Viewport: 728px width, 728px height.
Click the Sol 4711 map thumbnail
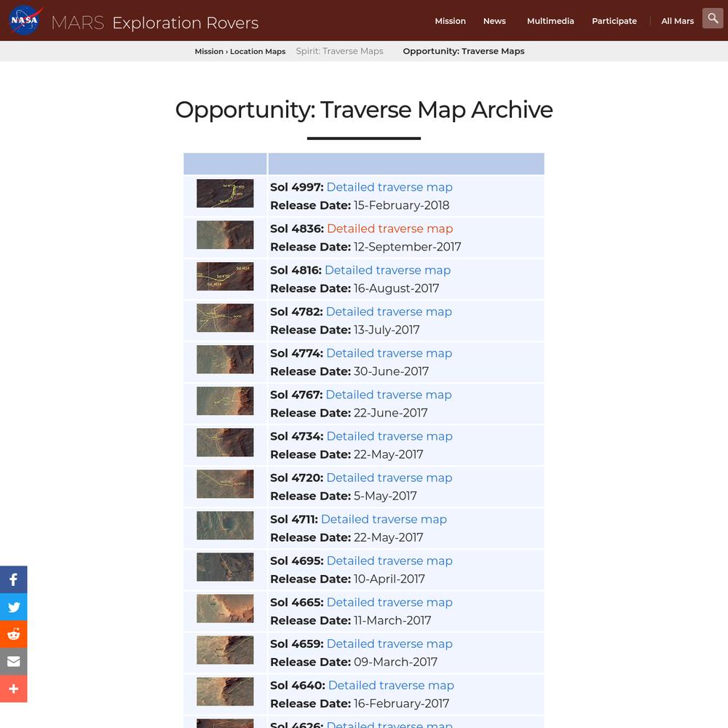click(x=225, y=525)
